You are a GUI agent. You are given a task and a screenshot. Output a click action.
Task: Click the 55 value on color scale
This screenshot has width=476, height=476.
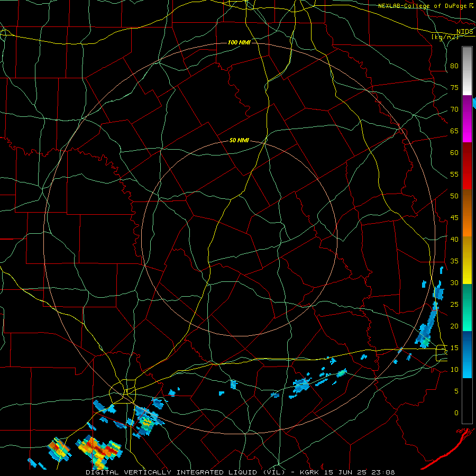(454, 174)
